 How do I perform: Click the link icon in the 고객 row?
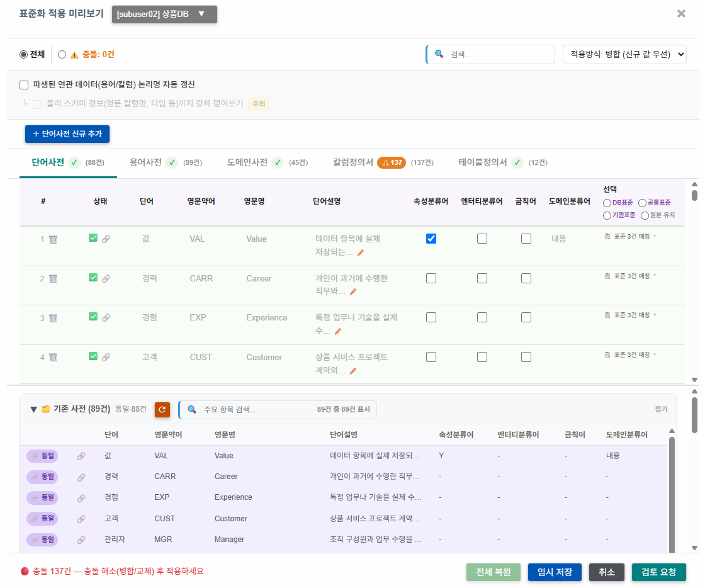(106, 357)
